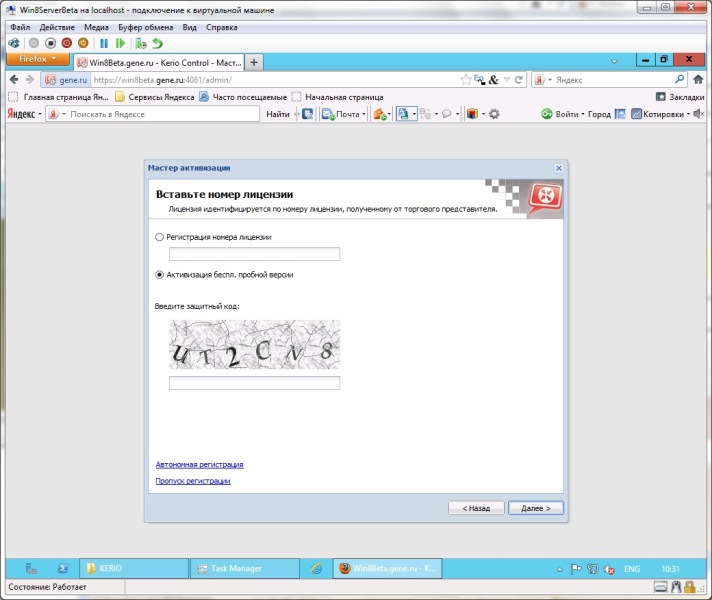Click the Revert (green undo arrow) icon
The height and width of the screenshot is (600, 712).
click(158, 43)
